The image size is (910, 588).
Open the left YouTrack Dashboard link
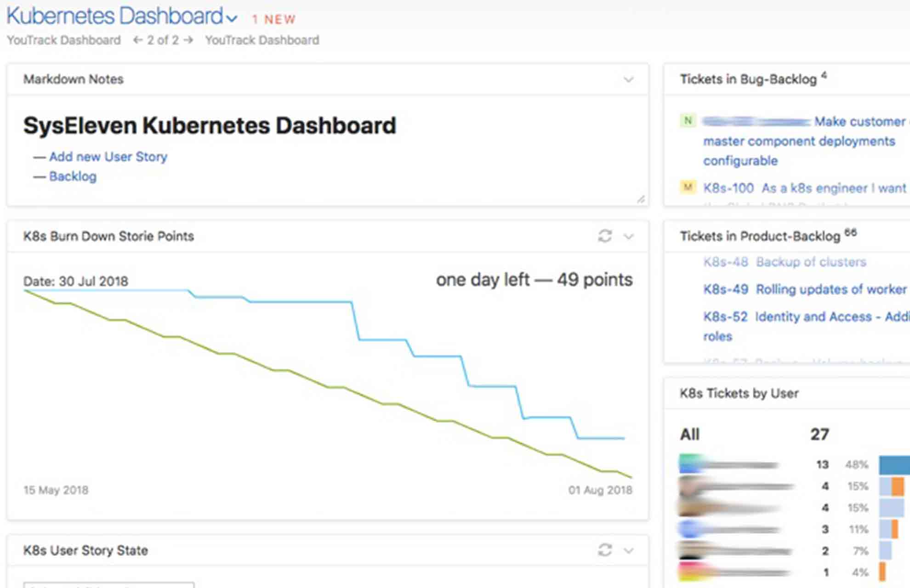[x=64, y=40]
